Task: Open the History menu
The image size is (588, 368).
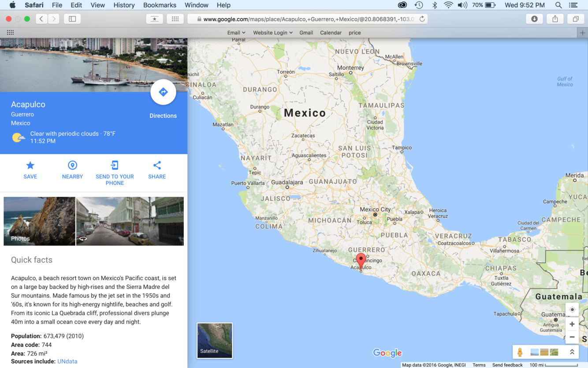Action: coord(124,5)
